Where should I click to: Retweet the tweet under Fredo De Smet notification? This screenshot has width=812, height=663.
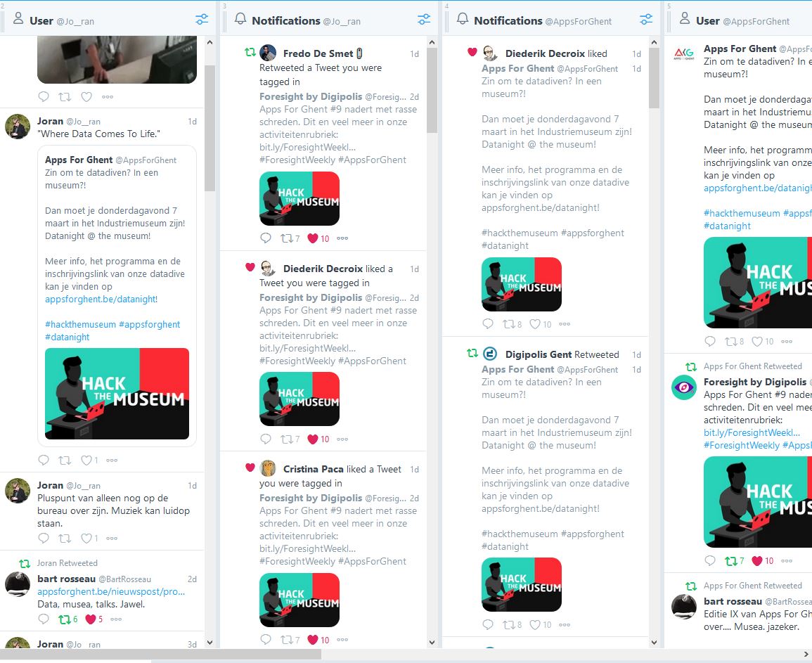point(286,238)
